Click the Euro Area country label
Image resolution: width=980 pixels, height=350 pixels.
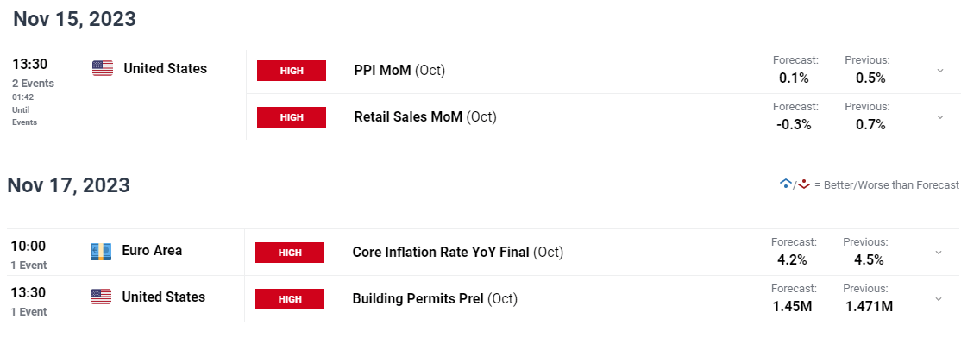152,251
